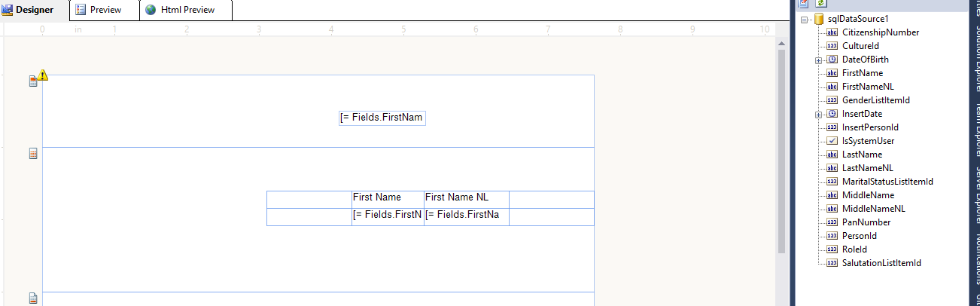Click the yellow warning indicator icon

point(43,75)
